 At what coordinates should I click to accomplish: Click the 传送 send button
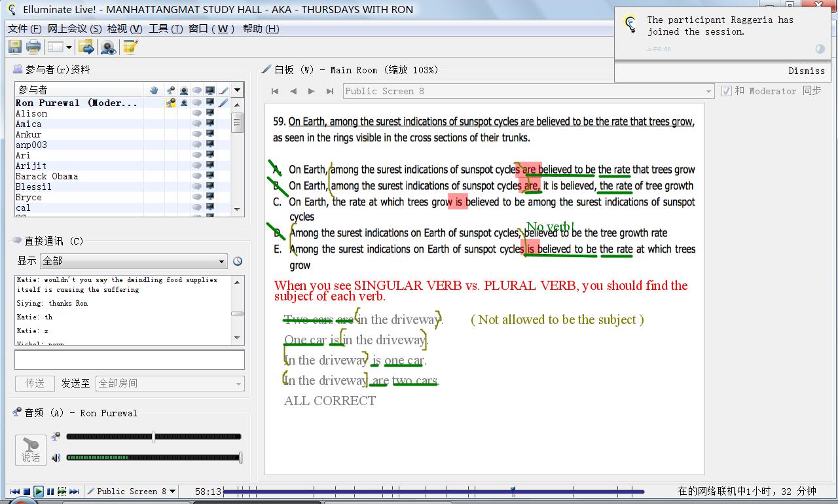[35, 384]
